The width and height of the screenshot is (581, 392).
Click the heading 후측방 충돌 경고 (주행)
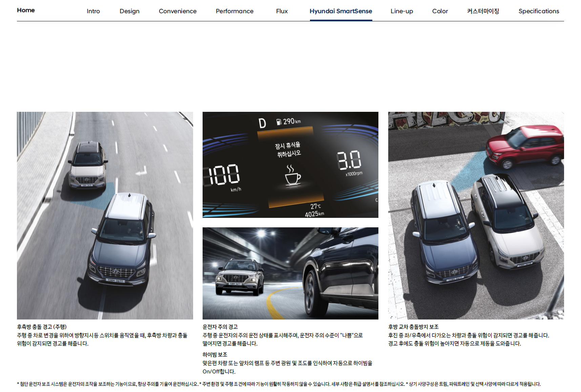tap(42, 327)
